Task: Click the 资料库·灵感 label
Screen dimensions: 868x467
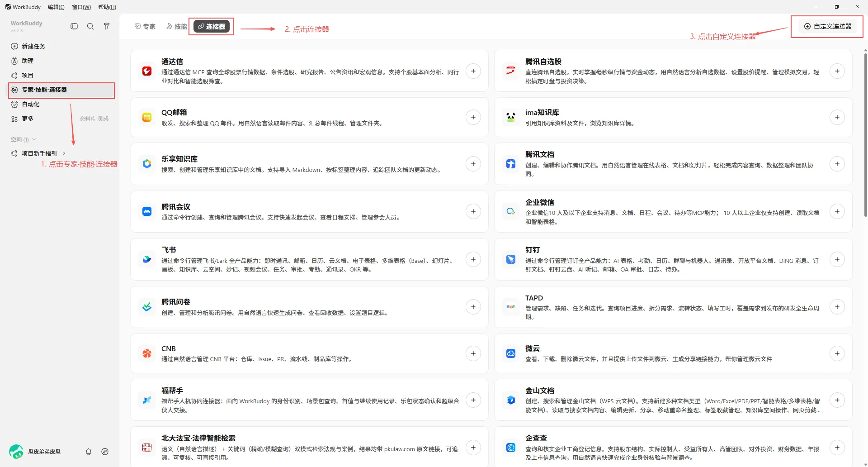Action: pyautogui.click(x=94, y=119)
